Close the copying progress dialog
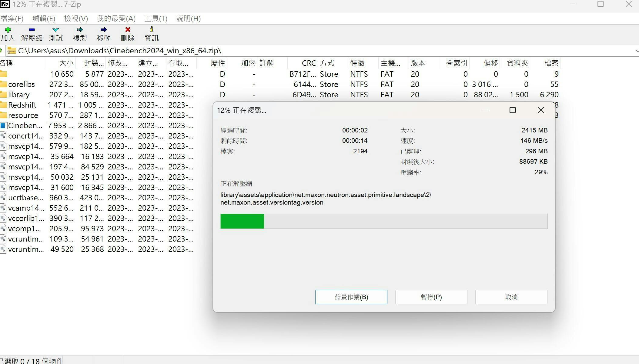The height and width of the screenshot is (364, 639). click(541, 110)
